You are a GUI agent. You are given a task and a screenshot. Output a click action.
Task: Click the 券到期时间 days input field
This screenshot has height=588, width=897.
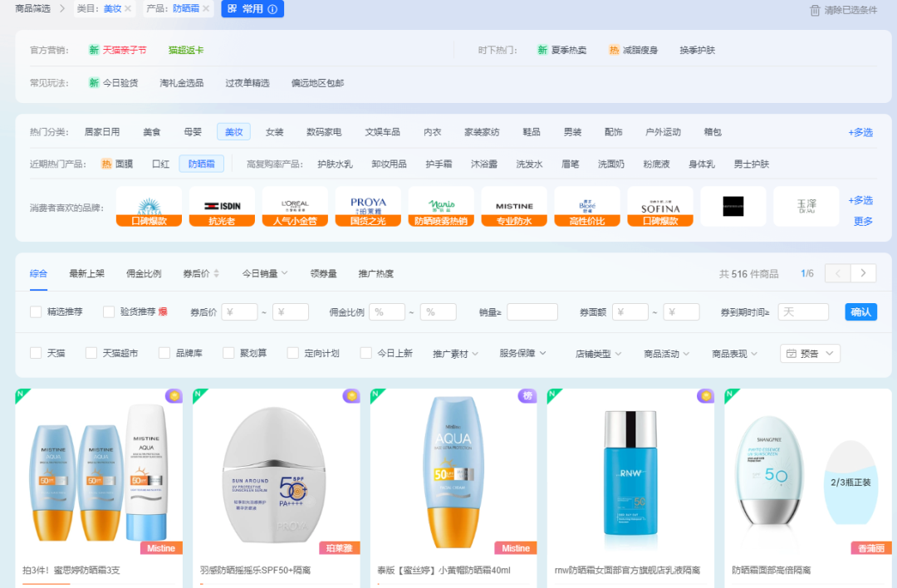pyautogui.click(x=803, y=311)
